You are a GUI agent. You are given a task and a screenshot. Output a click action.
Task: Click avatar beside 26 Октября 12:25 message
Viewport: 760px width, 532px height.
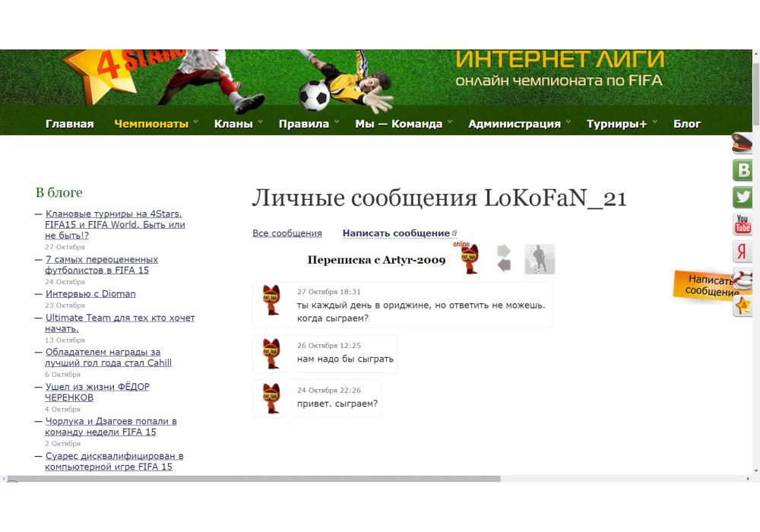(x=271, y=353)
